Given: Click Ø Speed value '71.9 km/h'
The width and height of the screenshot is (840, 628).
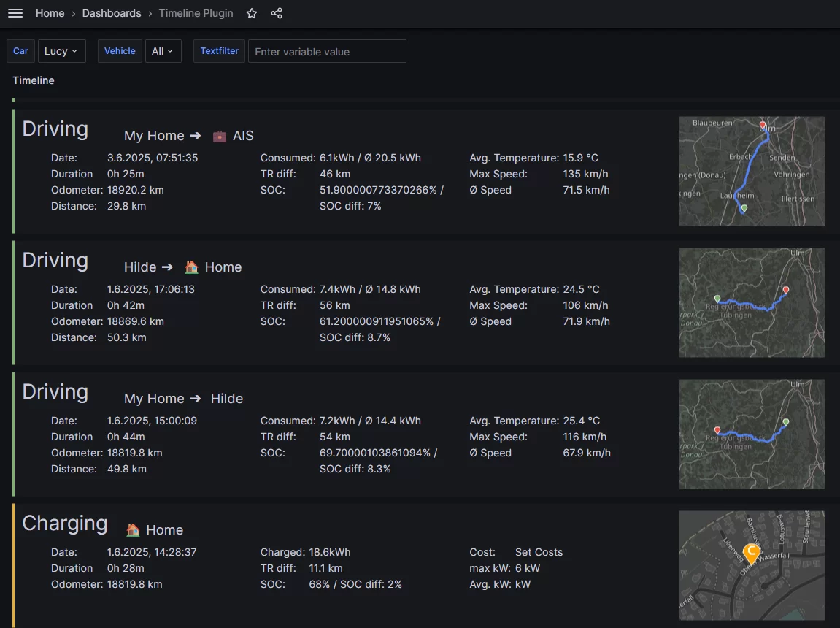Looking at the screenshot, I should point(586,321).
